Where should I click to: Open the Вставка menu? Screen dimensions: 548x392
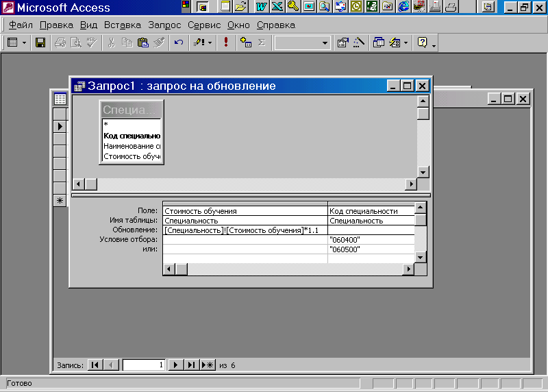(123, 25)
